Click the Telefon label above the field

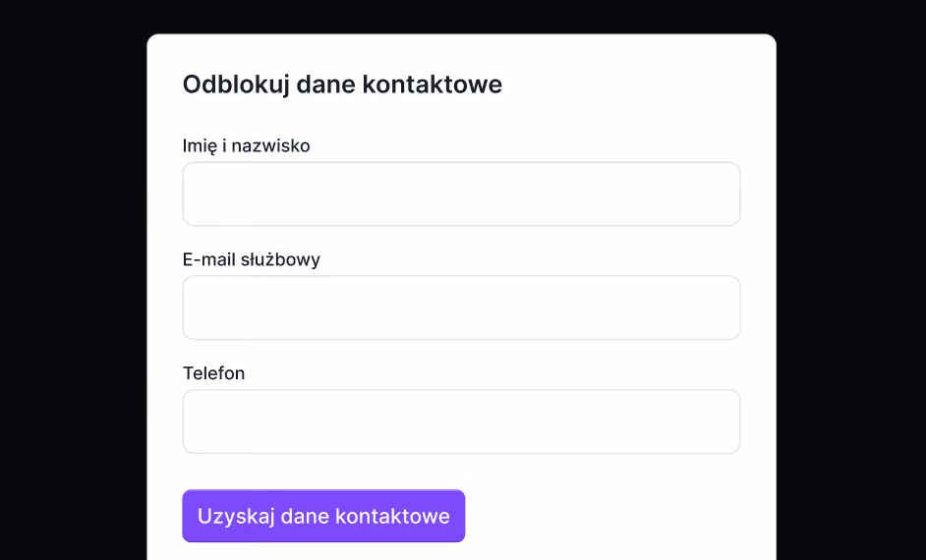coord(213,373)
